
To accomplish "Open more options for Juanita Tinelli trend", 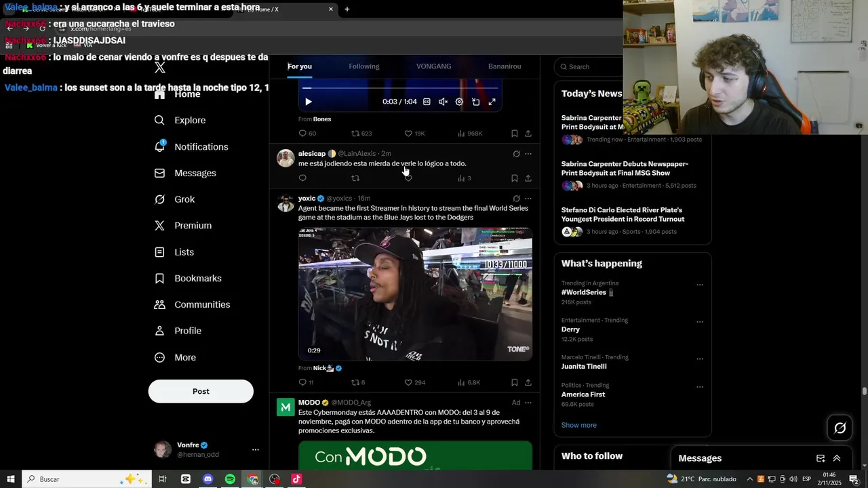I will 700,359.
